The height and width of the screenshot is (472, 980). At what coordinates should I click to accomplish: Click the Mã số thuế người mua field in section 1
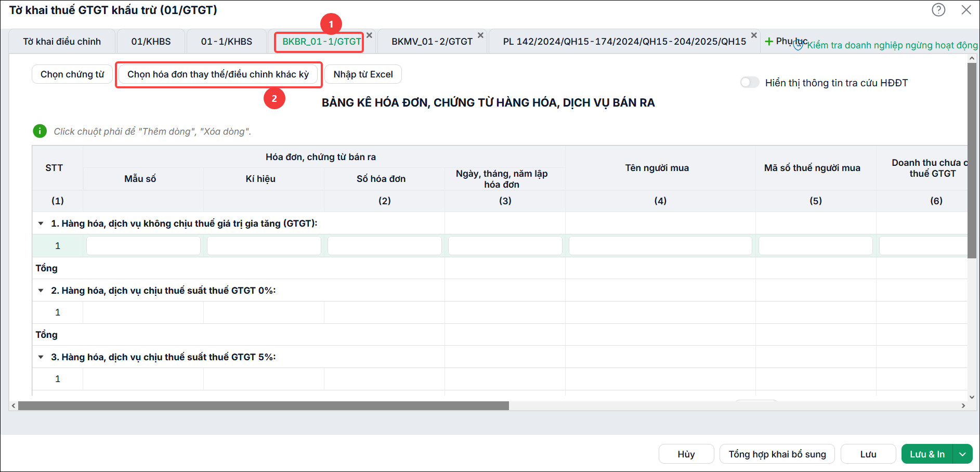pyautogui.click(x=816, y=245)
